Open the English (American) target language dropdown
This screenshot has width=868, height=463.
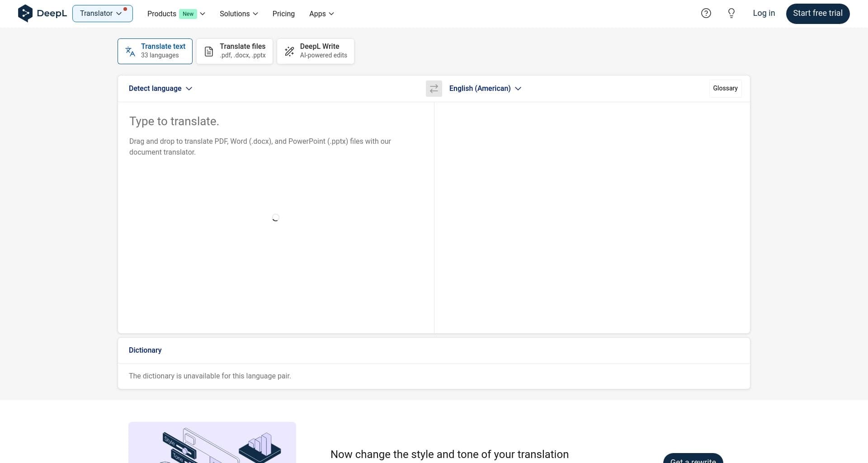click(485, 89)
